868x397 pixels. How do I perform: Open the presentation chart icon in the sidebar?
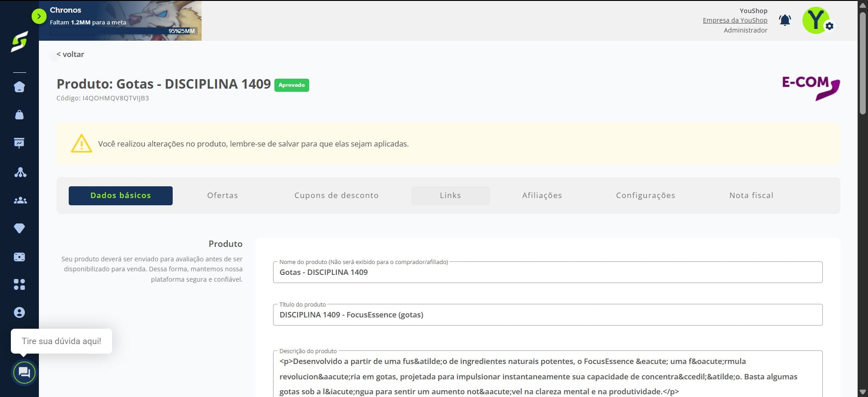point(19,143)
